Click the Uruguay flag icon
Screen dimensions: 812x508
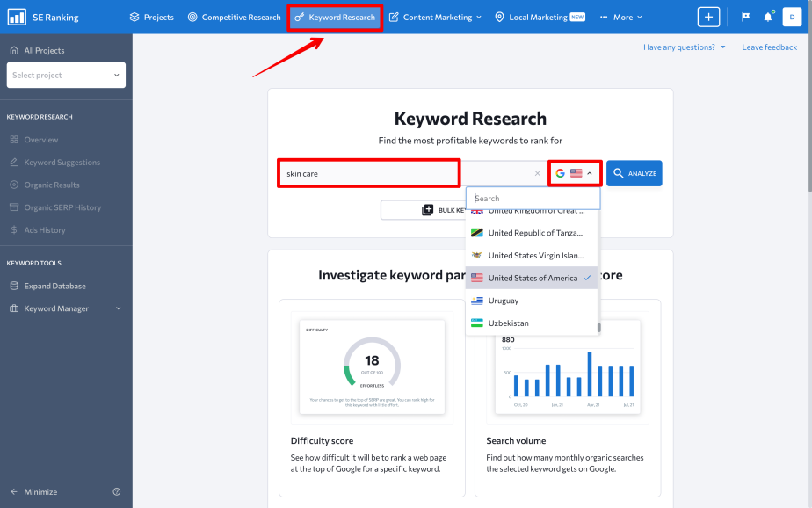[x=477, y=301]
